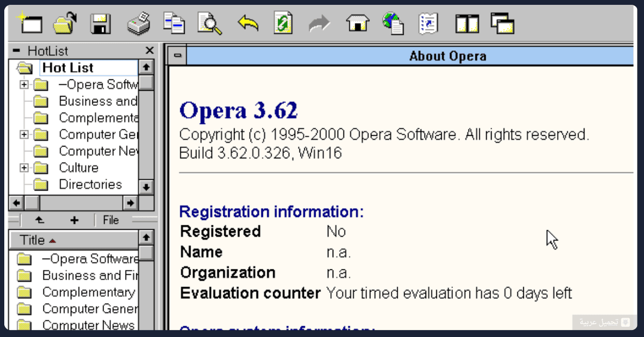
Task: Open Find with the magnifying glass icon
Action: (210, 24)
